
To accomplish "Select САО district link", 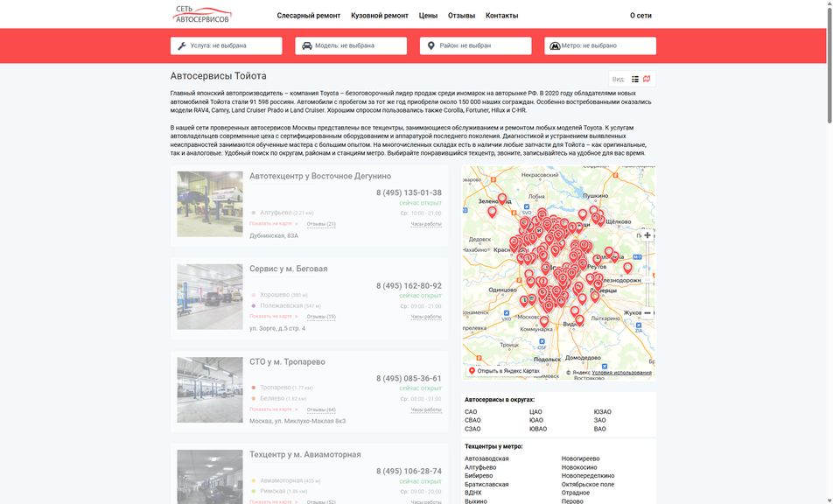I will click(472, 412).
